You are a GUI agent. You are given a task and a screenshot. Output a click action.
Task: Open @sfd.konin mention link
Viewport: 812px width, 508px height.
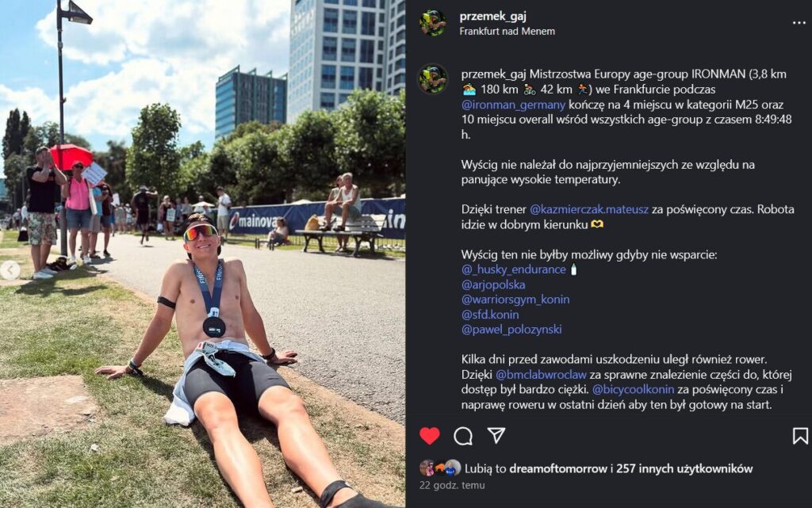(x=490, y=315)
